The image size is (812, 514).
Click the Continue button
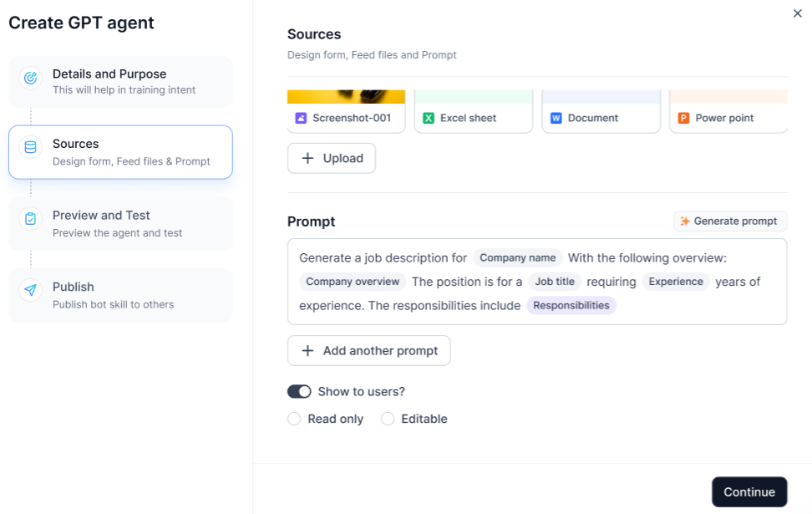click(749, 491)
